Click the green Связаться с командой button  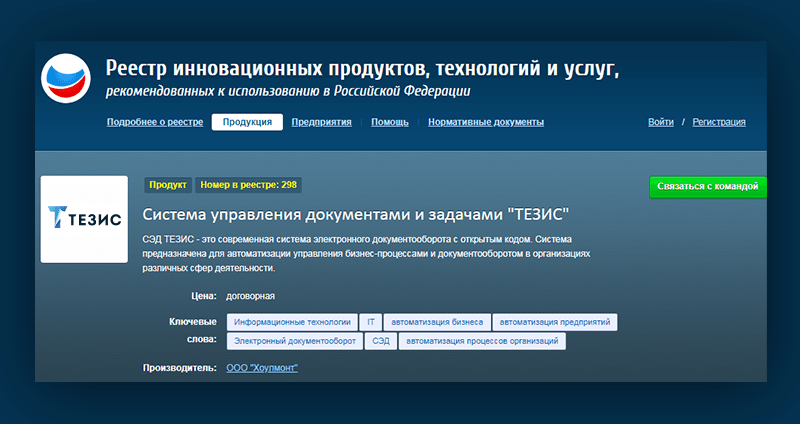click(708, 187)
